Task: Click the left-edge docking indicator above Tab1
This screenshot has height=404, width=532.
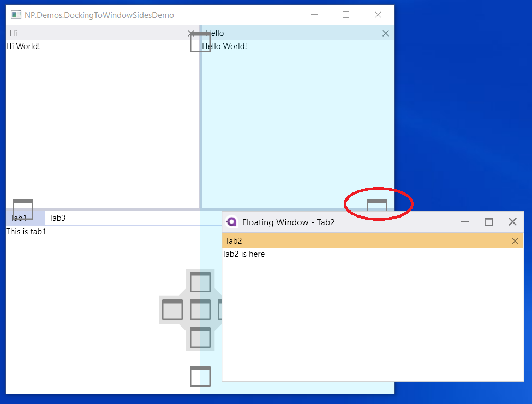Action: tap(22, 209)
